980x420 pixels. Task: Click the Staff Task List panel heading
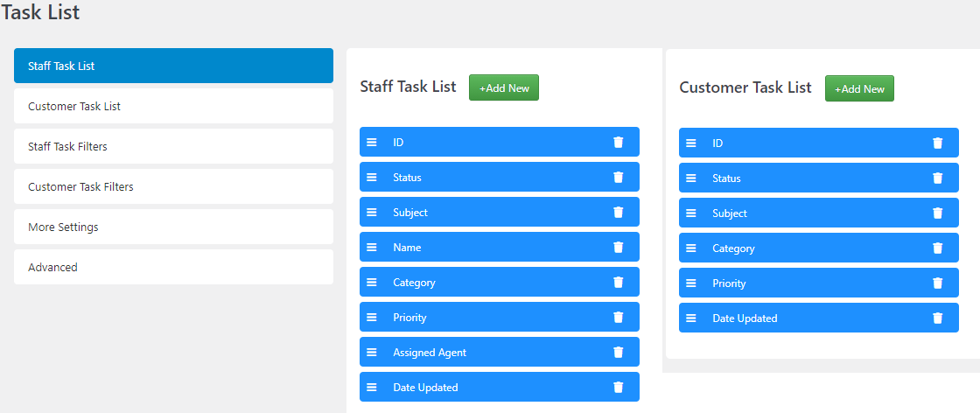point(408,87)
